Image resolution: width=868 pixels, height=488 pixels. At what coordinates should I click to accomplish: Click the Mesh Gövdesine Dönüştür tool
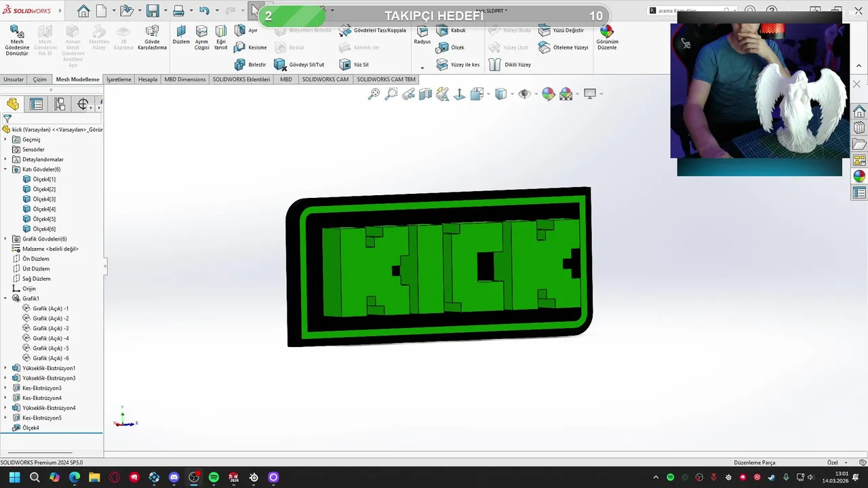pos(17,41)
